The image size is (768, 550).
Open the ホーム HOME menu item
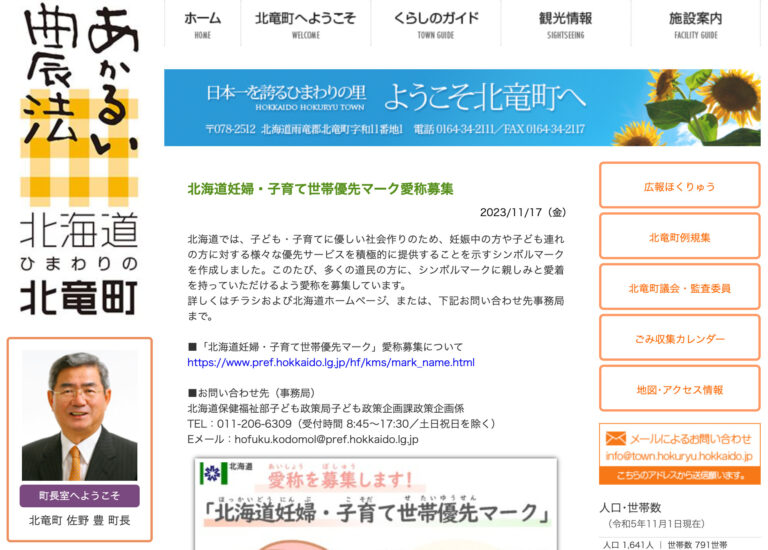[203, 24]
